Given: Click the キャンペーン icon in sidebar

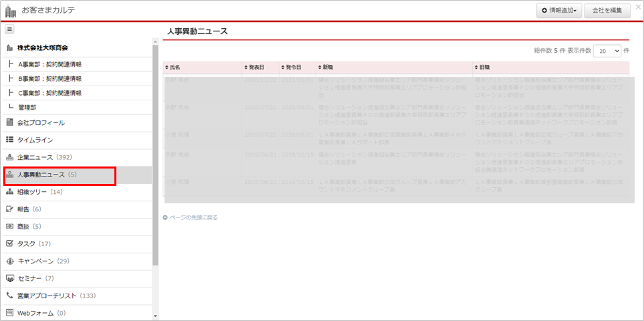Looking at the screenshot, I should [9, 261].
